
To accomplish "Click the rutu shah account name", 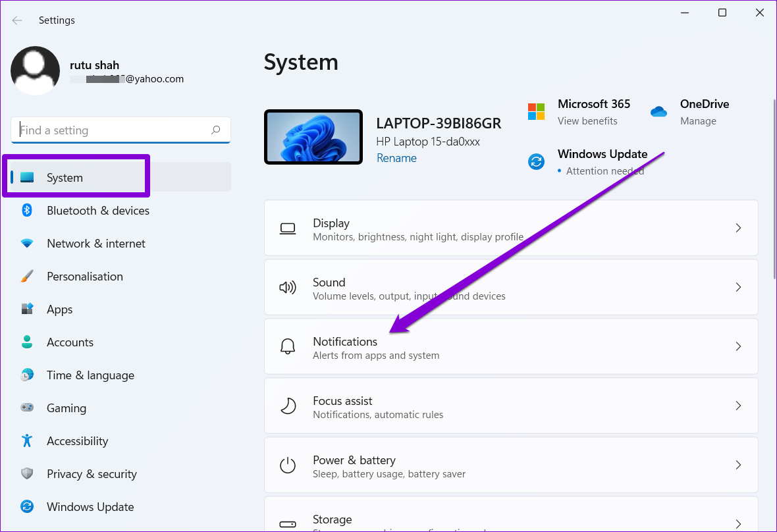I will click(x=94, y=65).
